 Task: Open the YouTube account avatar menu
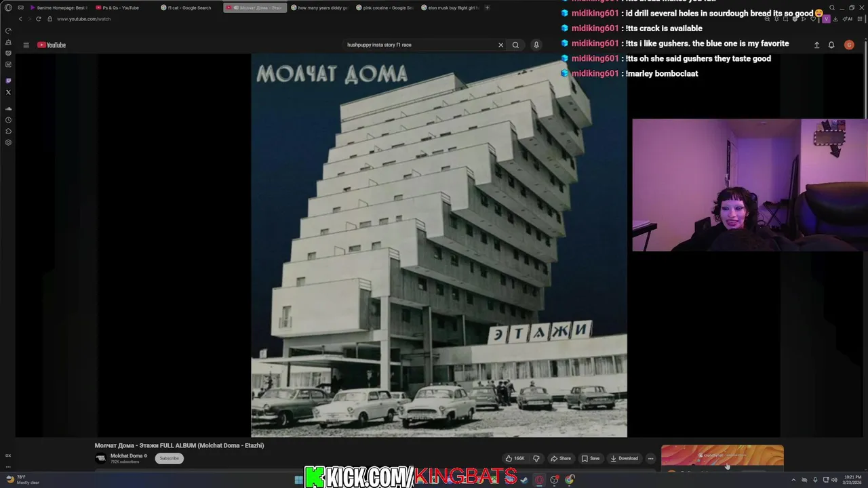(x=849, y=45)
